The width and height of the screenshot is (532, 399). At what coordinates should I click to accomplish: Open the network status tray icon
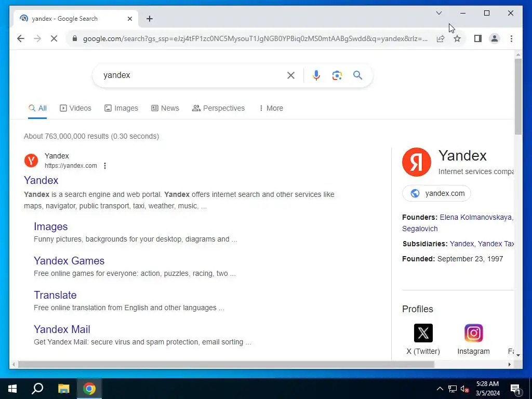tap(453, 389)
